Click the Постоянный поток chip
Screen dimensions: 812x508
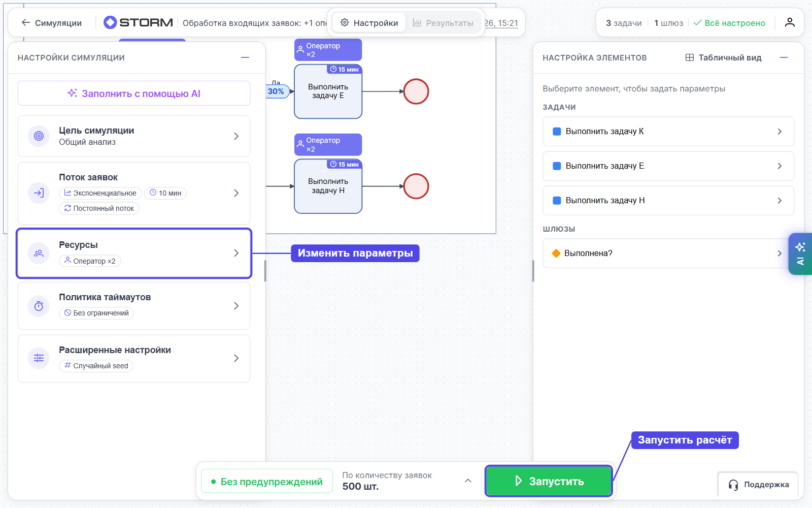tap(99, 208)
